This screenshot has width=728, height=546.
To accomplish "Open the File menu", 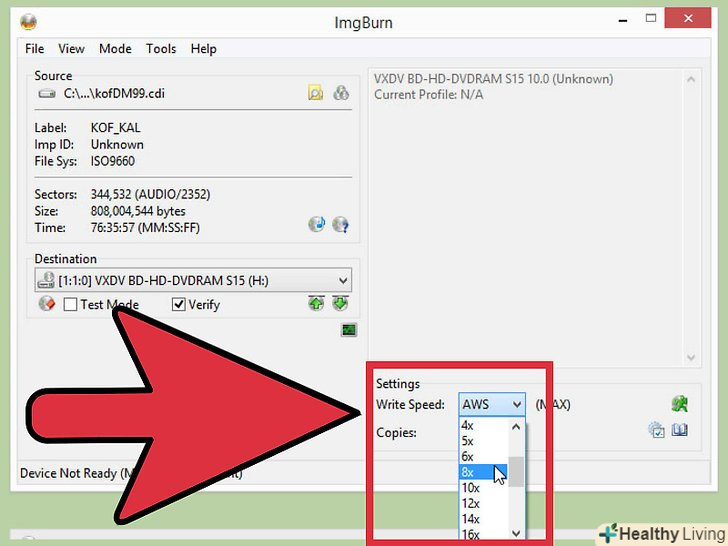I will coord(34,49).
